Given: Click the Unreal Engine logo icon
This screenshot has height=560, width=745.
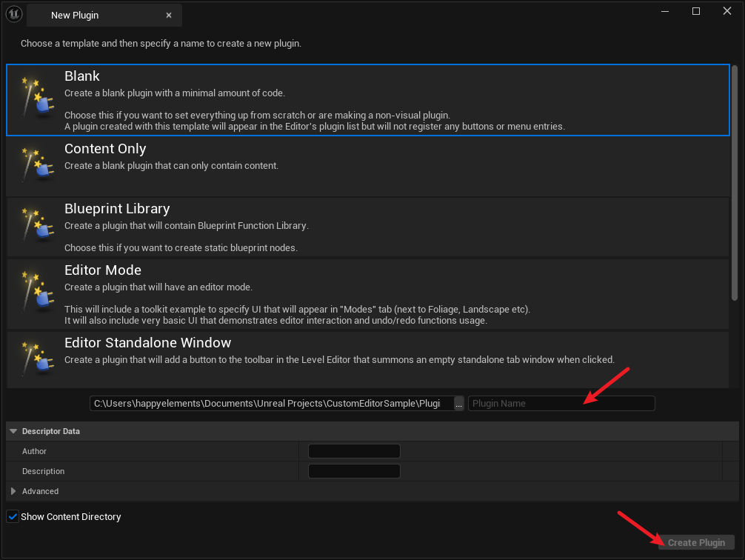Looking at the screenshot, I should point(14,14).
